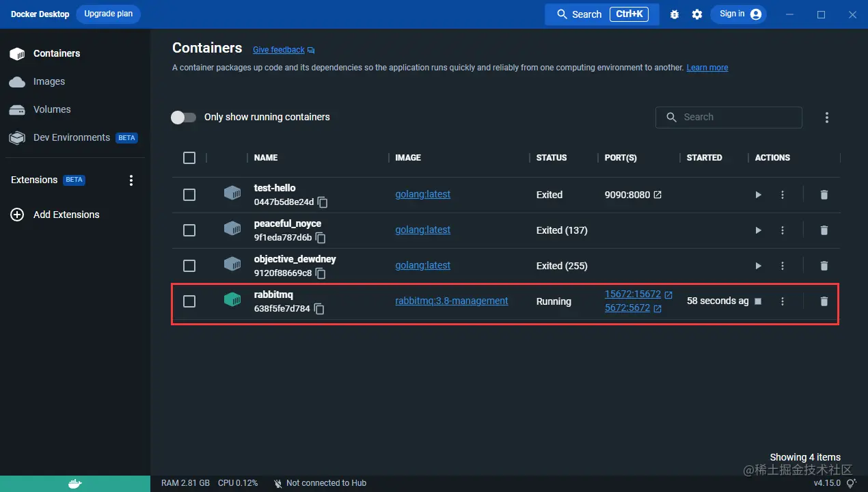Sort by the IMAGE column header
Screen dimensions: 868x492
408,158
